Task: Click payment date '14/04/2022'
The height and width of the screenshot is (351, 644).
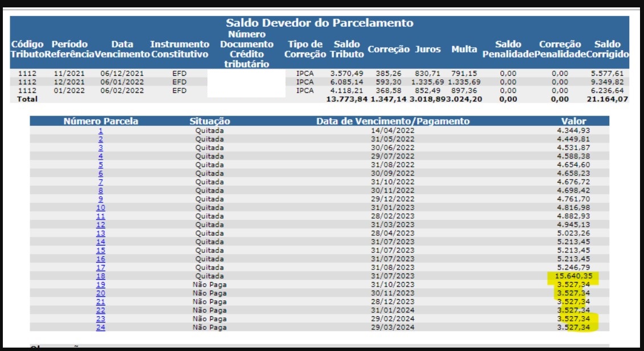Action: point(393,130)
